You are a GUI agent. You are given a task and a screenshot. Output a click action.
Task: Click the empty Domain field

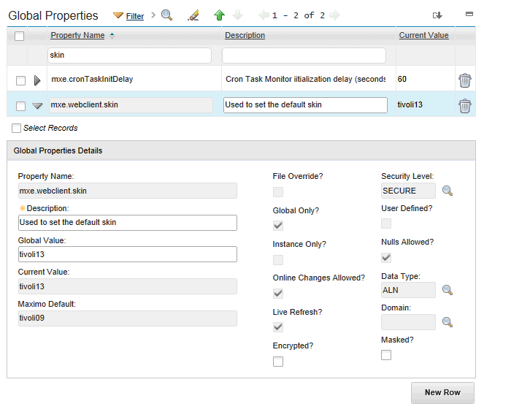point(408,322)
